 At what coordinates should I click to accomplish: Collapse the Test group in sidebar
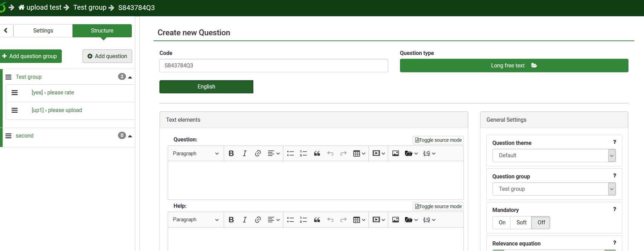(x=130, y=77)
